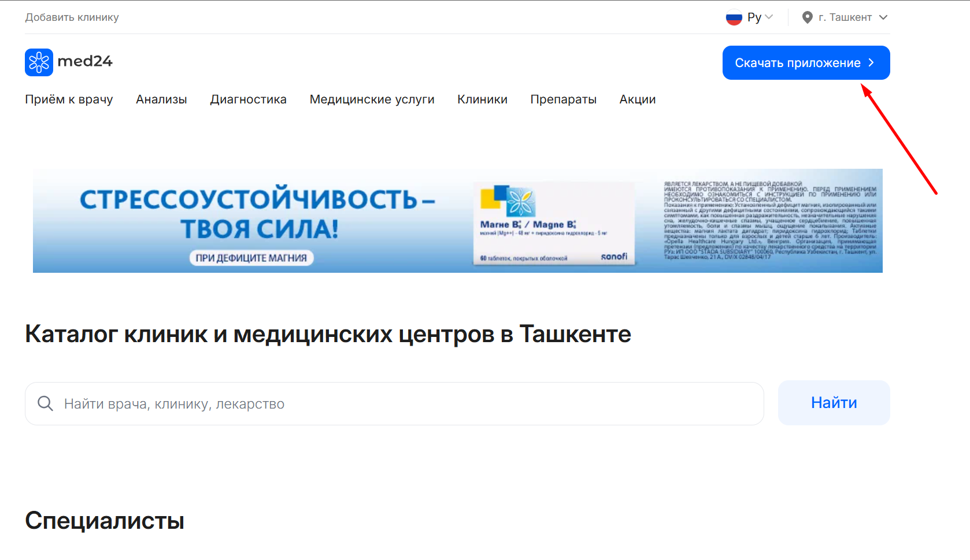
Task: Click the location pin icon
Action: (808, 17)
